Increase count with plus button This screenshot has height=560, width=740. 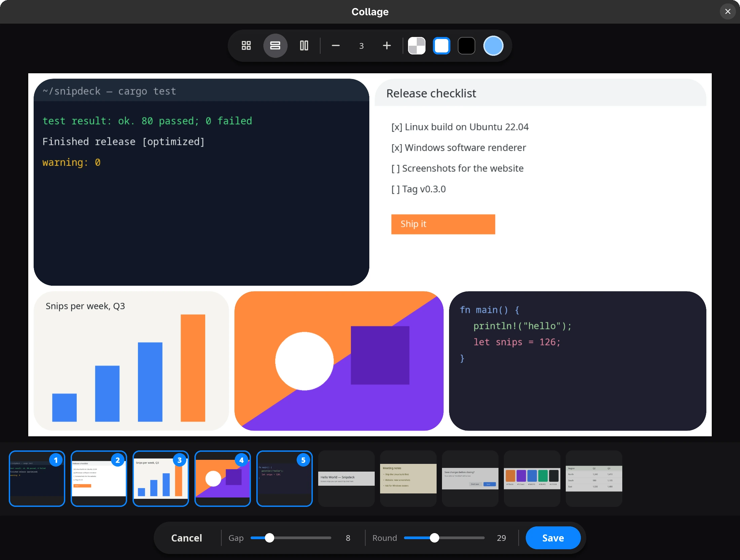[x=387, y=46]
